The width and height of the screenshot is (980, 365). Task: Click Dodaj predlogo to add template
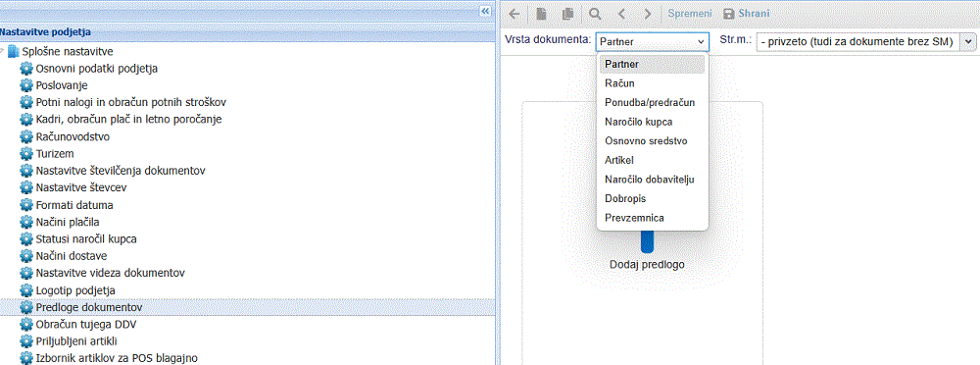[x=647, y=265]
